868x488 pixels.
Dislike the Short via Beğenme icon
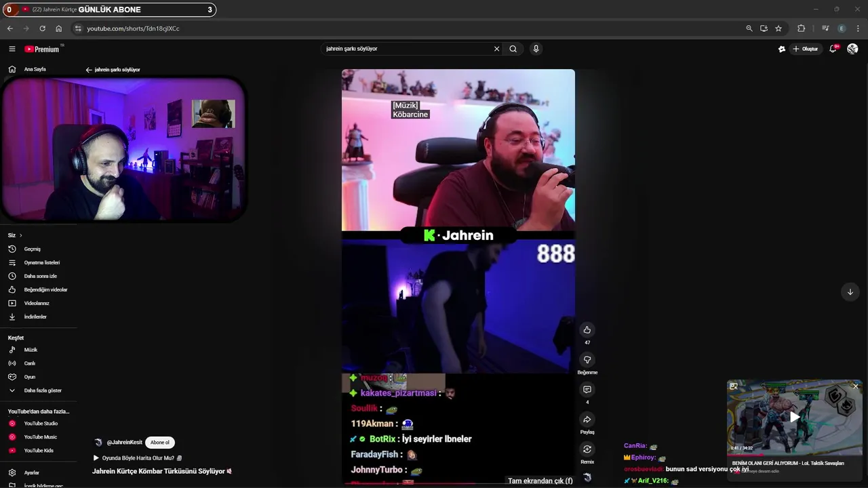(x=587, y=360)
